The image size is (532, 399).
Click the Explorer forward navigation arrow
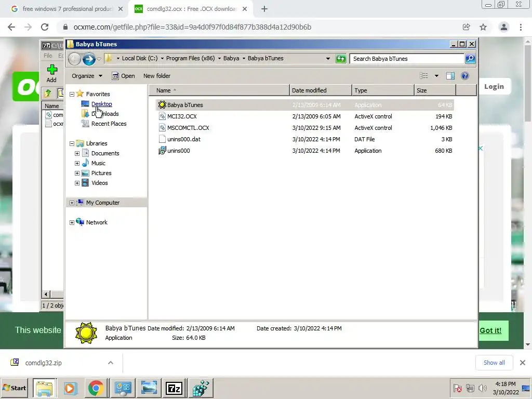click(x=89, y=59)
